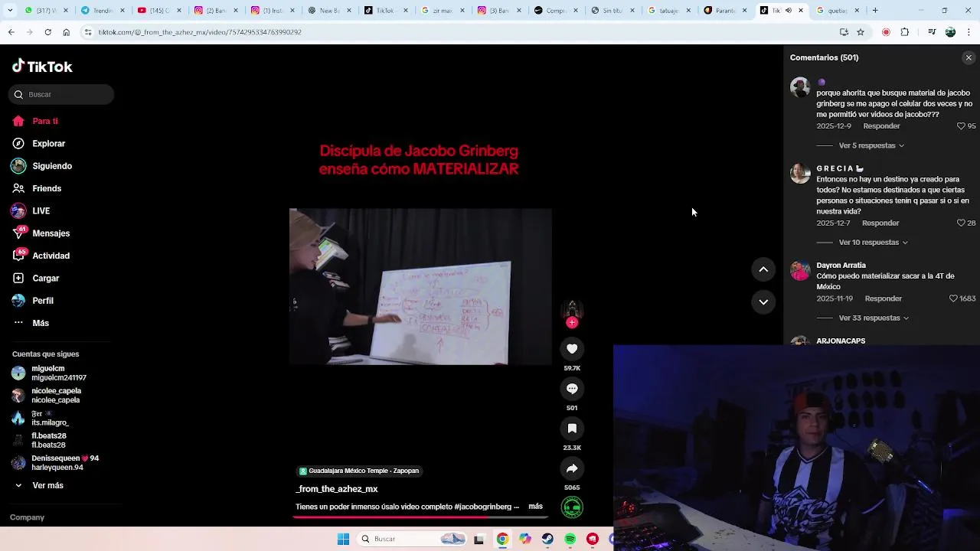Reload the page in Chrome
Screen dimensions: 980x551
point(47,32)
